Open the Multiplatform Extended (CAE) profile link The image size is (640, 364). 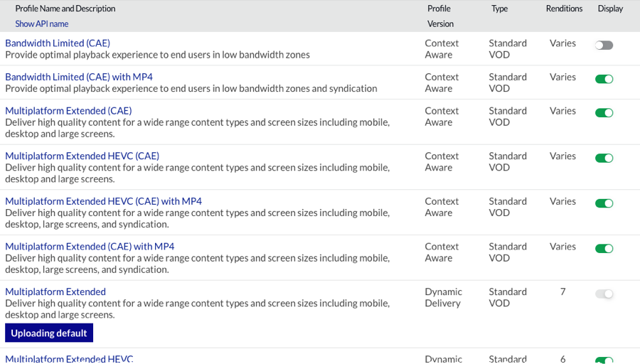[68, 111]
